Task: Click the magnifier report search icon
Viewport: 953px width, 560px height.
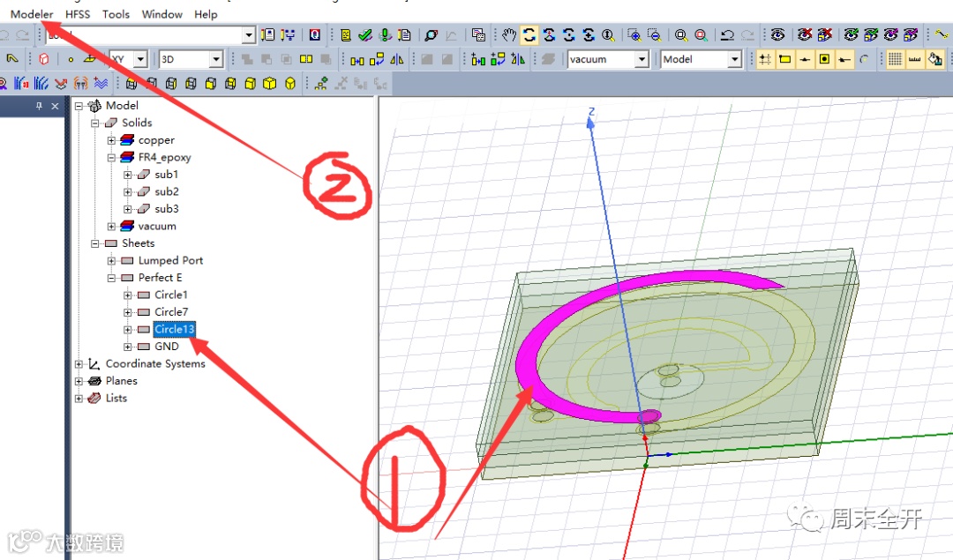Action: pos(431,35)
